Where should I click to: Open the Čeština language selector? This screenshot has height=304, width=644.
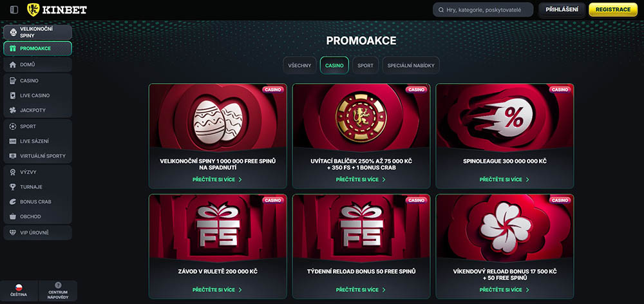(19, 291)
